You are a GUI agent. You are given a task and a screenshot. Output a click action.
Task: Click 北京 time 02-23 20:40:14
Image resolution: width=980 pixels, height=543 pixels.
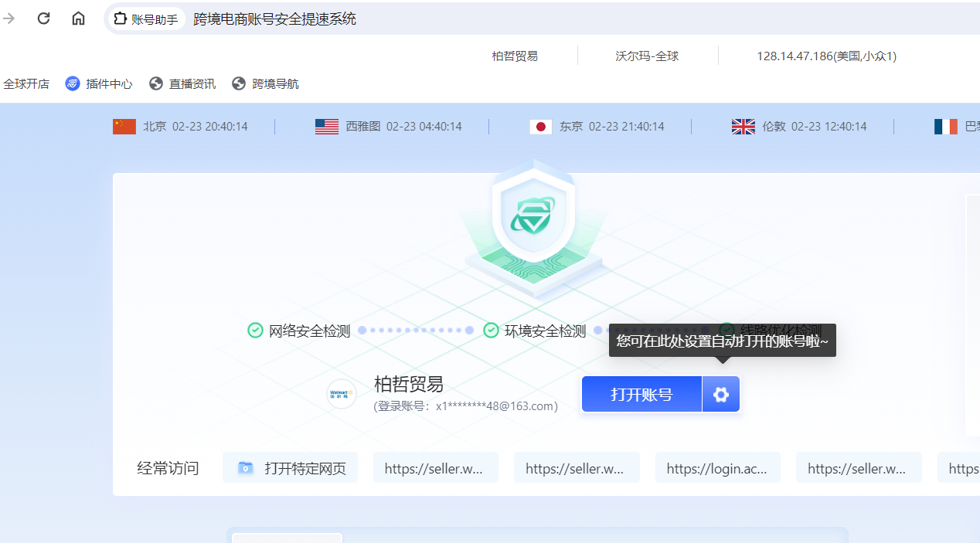[x=210, y=126]
